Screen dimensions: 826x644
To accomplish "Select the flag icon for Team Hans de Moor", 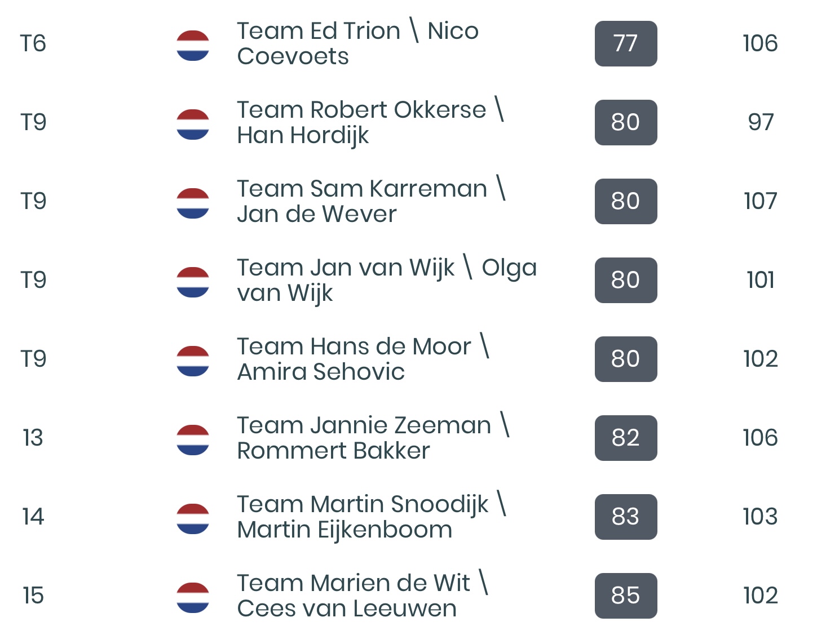I will click(193, 361).
